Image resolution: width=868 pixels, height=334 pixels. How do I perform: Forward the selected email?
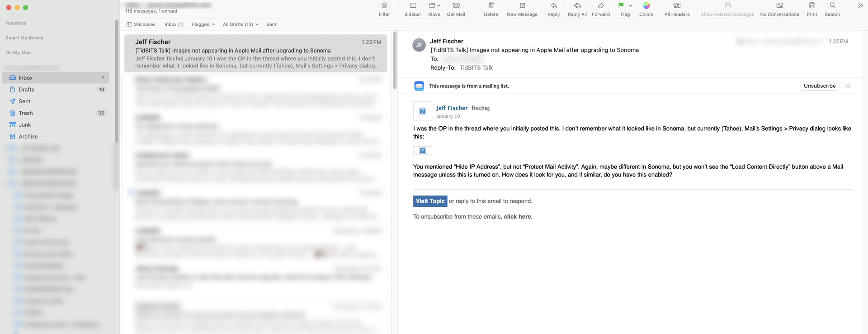(601, 6)
